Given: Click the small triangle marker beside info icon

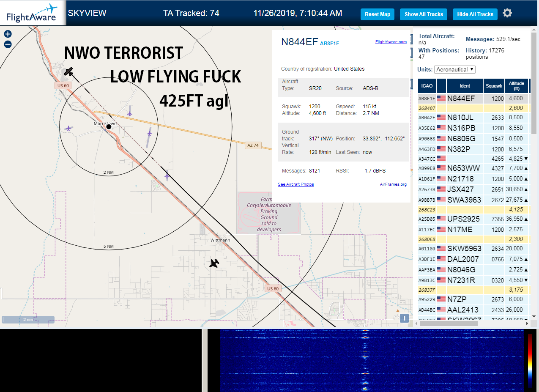Looking at the screenshot, I should [397, 311].
